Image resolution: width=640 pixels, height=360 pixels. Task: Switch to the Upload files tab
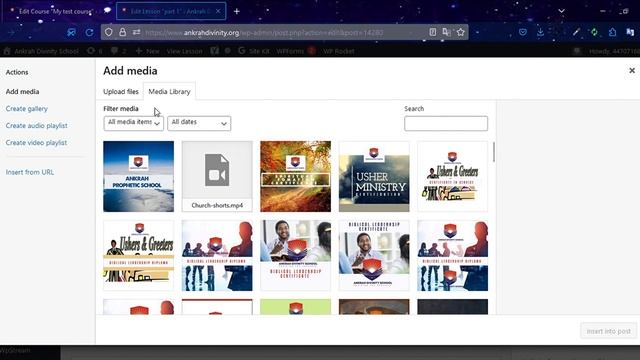pyautogui.click(x=121, y=92)
